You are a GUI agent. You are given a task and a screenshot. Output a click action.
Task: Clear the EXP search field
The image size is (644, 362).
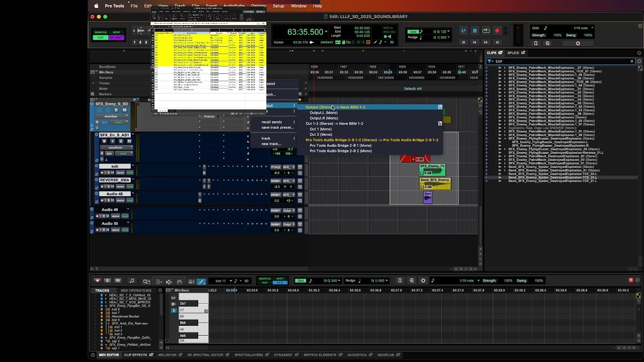[632, 61]
